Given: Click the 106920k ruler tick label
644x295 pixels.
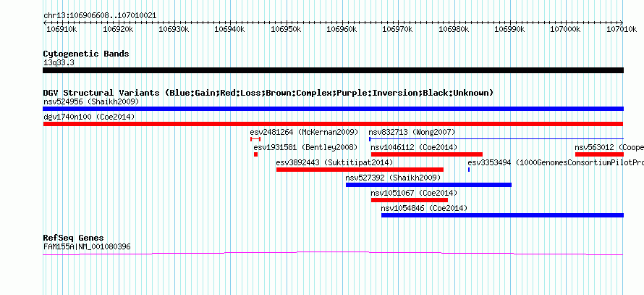Looking at the screenshot, I should [x=118, y=29].
